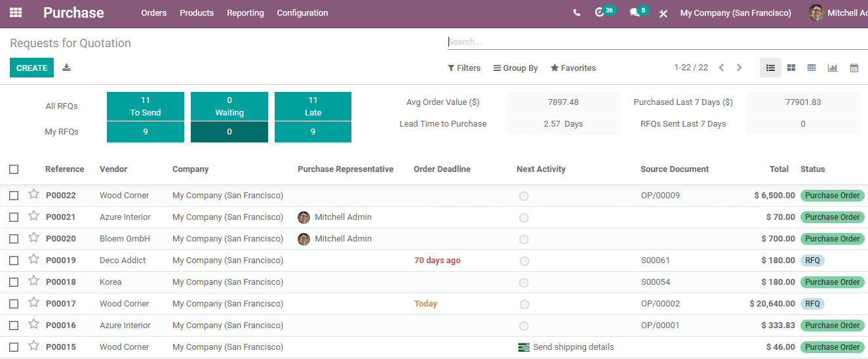868x359 pixels.
Task: Click activity clock icon for P00017
Action: click(524, 305)
